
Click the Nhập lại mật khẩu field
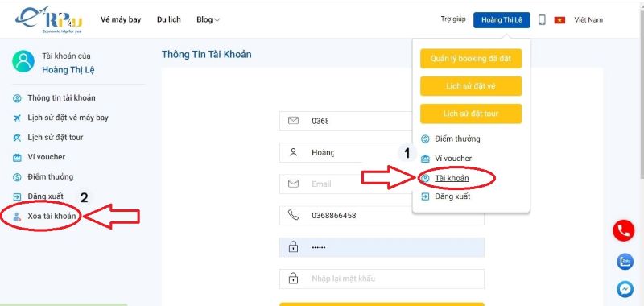(382, 279)
